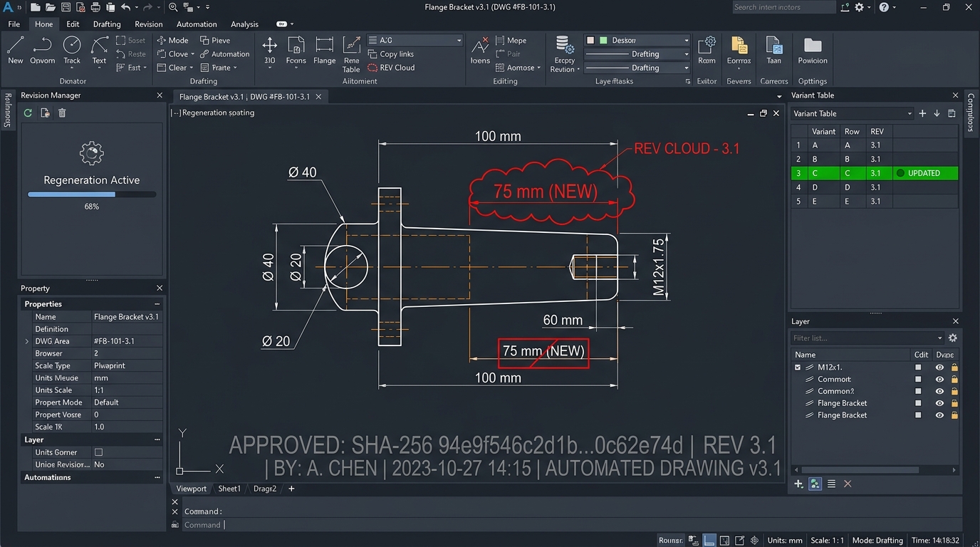The image size is (980, 547).
Task: Click the Automation tool in Drafting group
Action: tap(224, 54)
